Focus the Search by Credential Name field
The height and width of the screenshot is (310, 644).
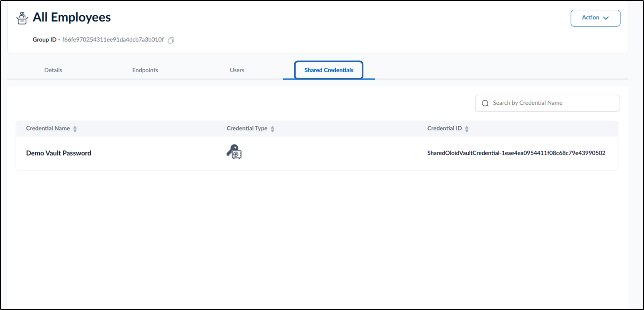(547, 103)
